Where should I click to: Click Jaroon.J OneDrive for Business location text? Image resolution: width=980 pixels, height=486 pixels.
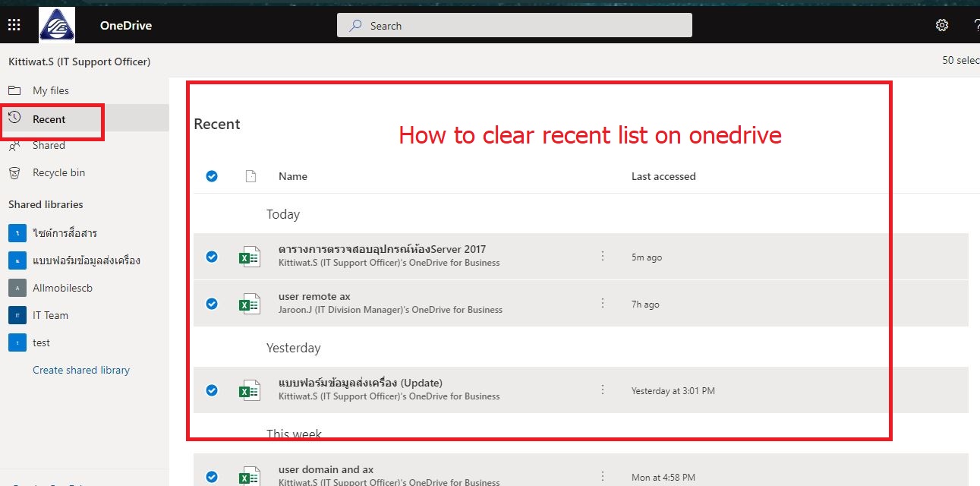click(x=390, y=309)
